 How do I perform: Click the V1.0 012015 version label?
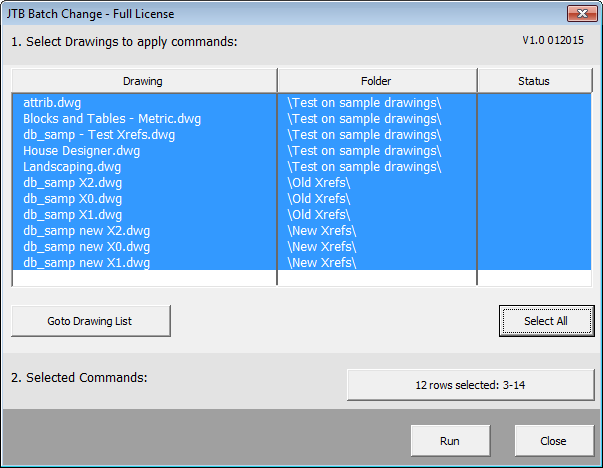pyautogui.click(x=553, y=40)
